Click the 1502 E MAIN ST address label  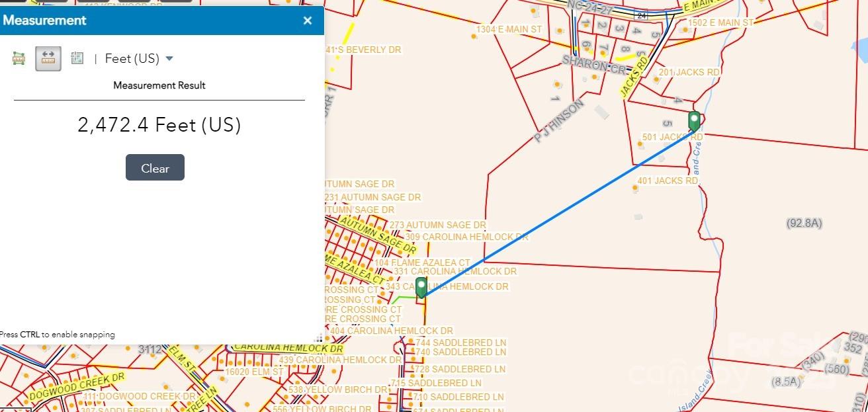[x=720, y=22]
